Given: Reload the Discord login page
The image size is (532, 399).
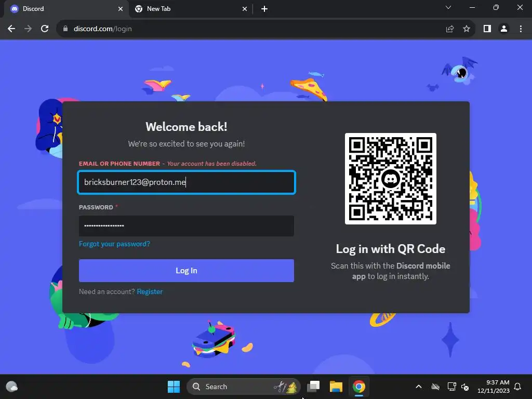Looking at the screenshot, I should click(x=45, y=29).
